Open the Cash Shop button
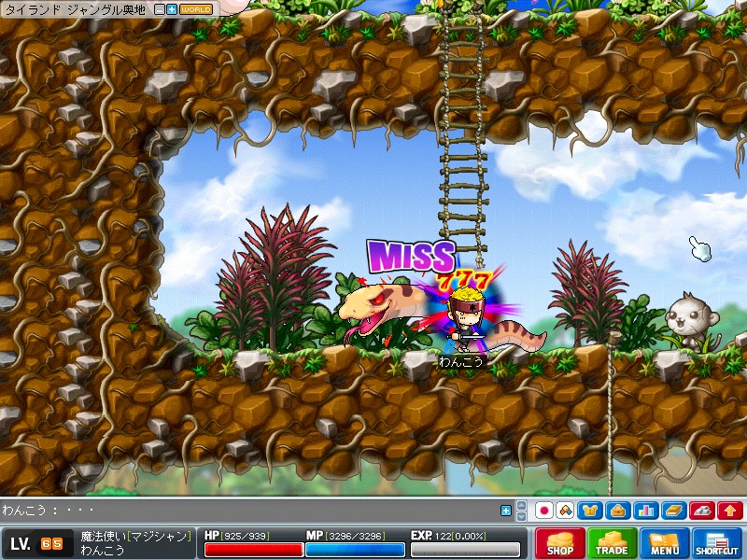This screenshot has height=560, width=747. tap(559, 543)
